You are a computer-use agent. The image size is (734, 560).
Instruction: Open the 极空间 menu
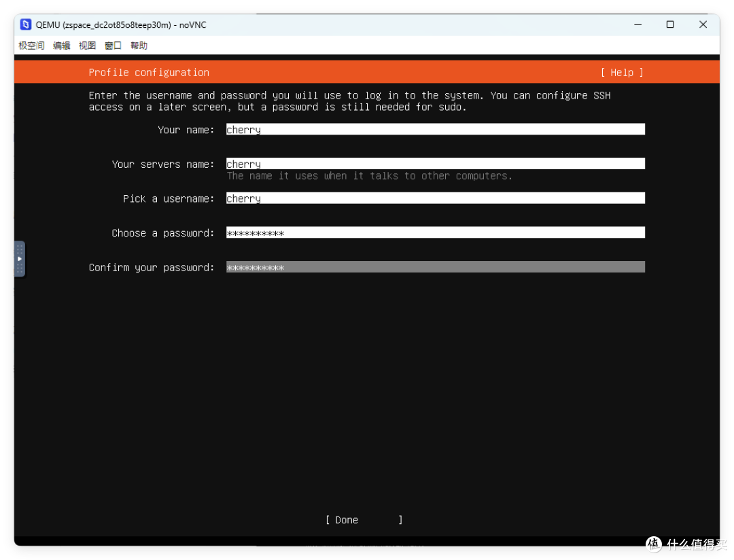pyautogui.click(x=31, y=46)
